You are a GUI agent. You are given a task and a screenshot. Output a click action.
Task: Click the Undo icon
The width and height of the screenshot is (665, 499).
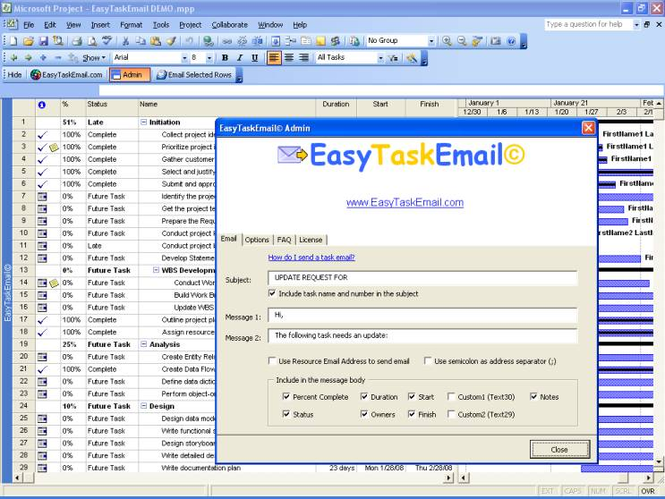click(189, 41)
